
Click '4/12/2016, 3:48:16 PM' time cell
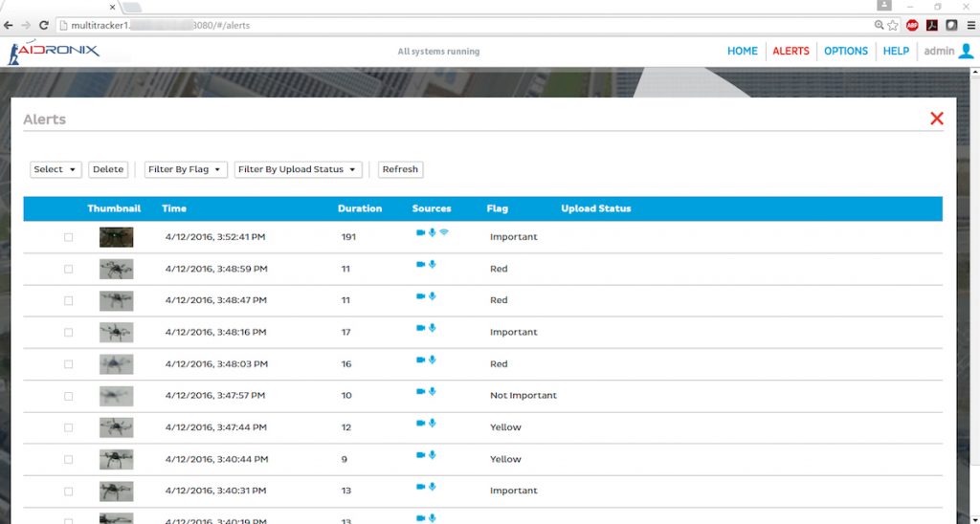[x=215, y=332]
